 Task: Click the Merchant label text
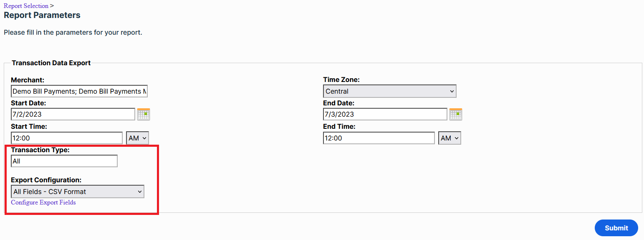pos(28,79)
